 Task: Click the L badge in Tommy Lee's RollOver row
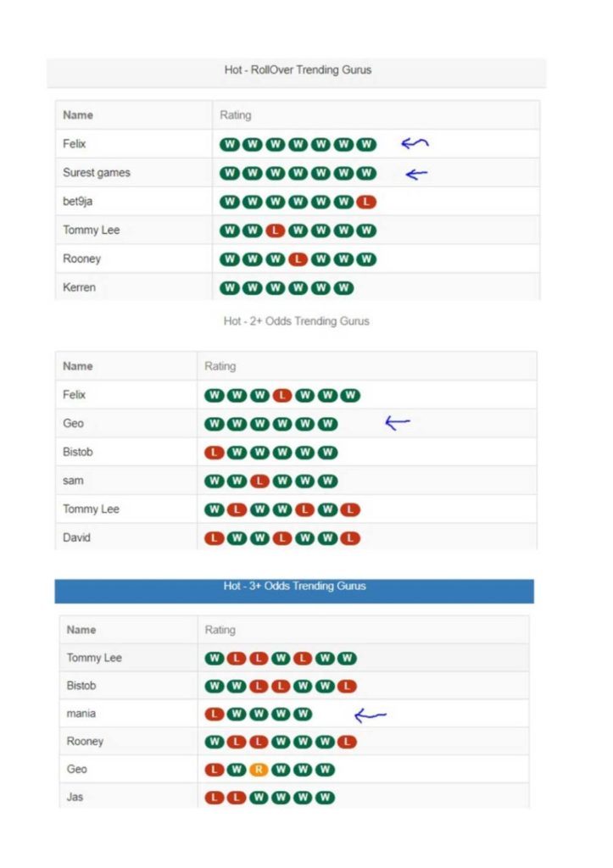point(276,231)
